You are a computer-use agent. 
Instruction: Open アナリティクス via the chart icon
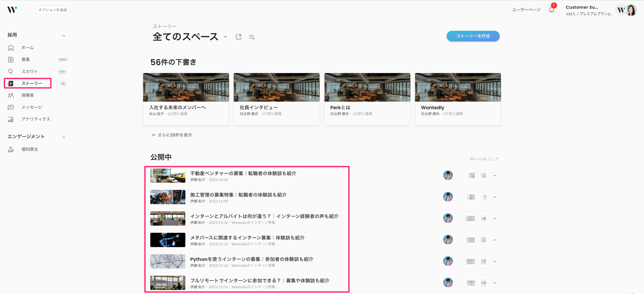pos(11,119)
